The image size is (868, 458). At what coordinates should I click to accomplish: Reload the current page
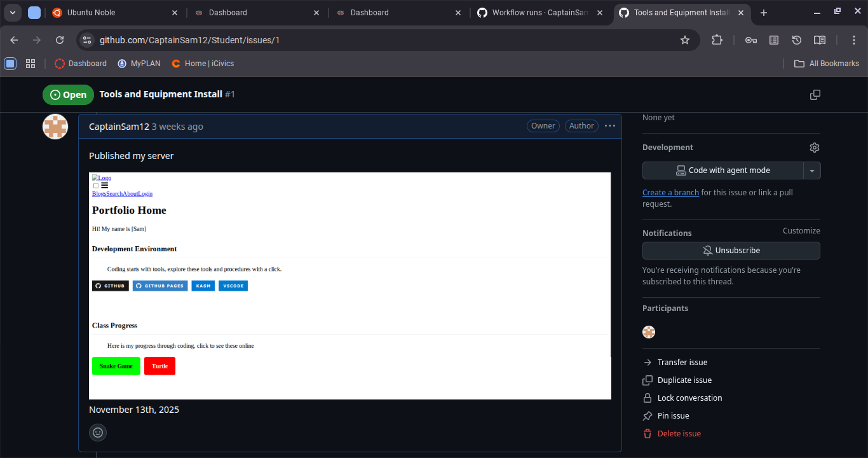click(60, 40)
